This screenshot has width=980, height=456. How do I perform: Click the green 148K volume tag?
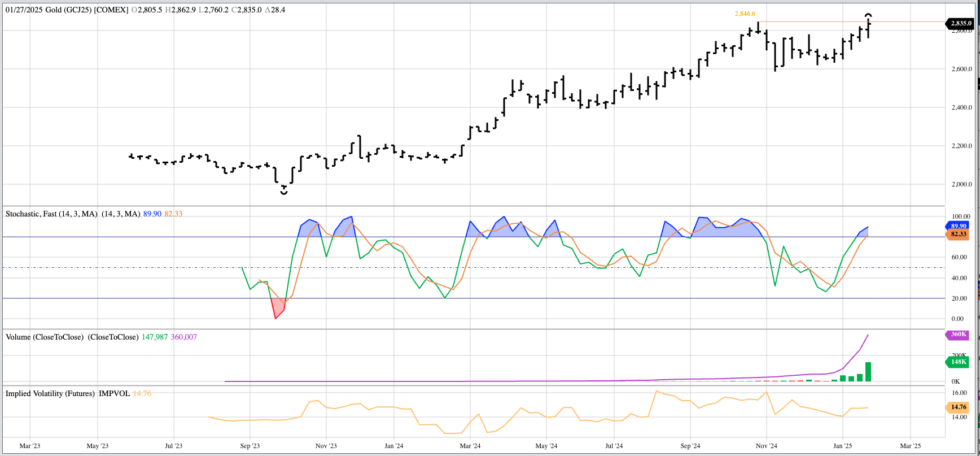(x=959, y=362)
